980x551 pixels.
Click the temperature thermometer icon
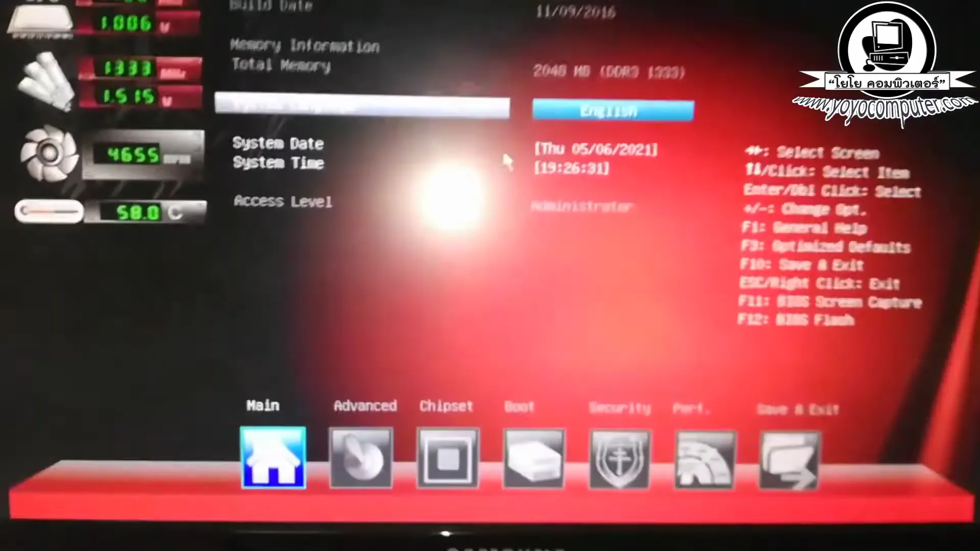49,211
